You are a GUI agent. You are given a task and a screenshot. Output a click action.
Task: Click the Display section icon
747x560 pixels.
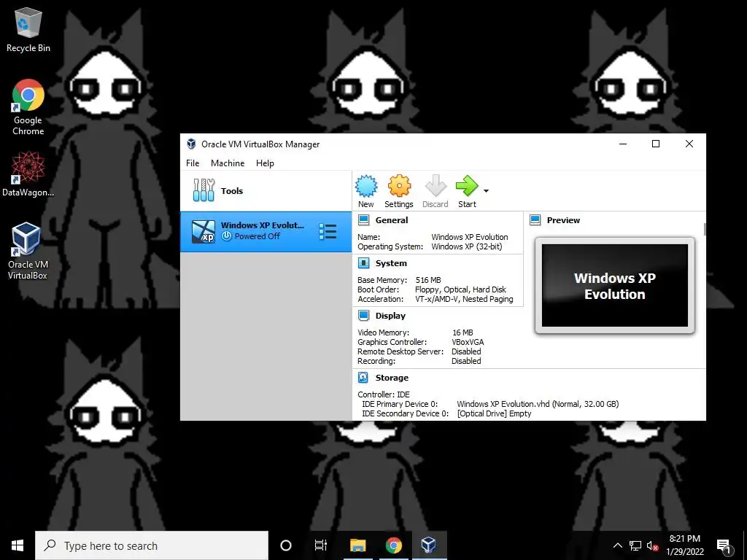click(x=363, y=316)
